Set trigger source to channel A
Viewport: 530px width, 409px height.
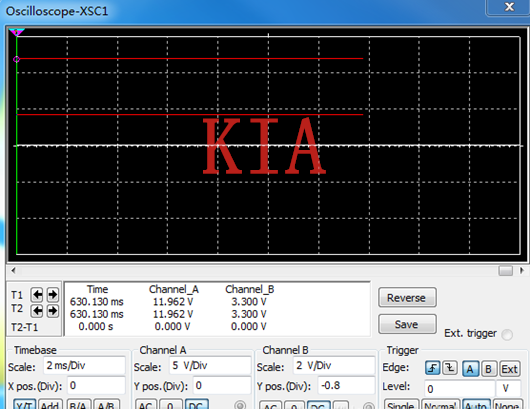pos(470,369)
